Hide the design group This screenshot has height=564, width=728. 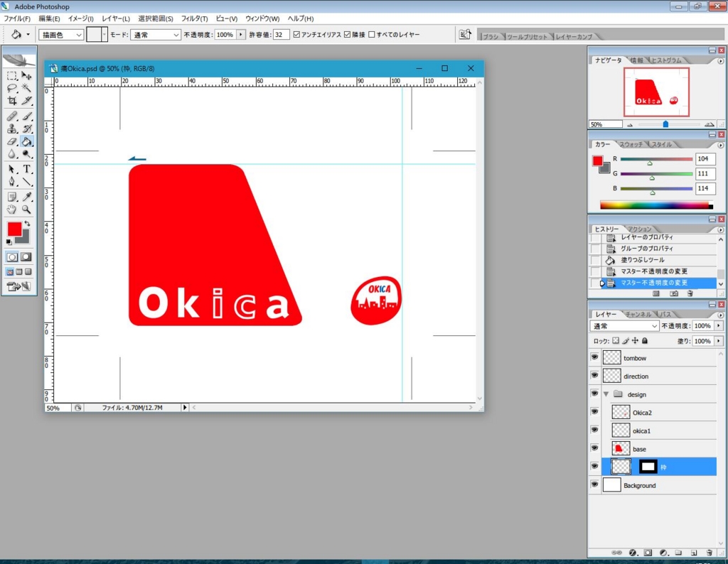click(595, 394)
